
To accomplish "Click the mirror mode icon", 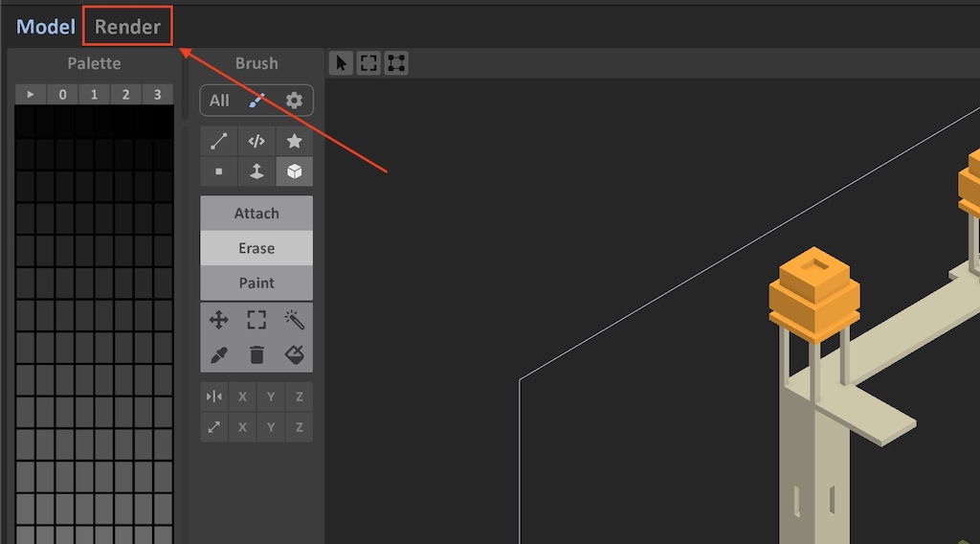I will point(213,397).
